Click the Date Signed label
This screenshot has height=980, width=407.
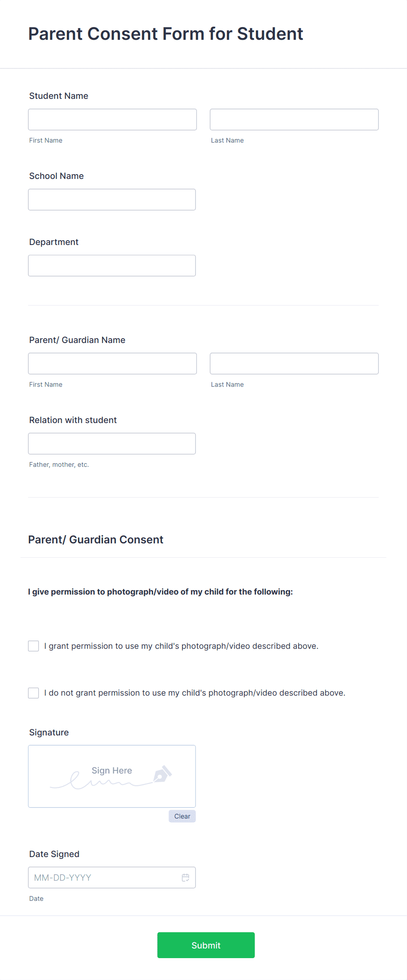click(x=54, y=854)
